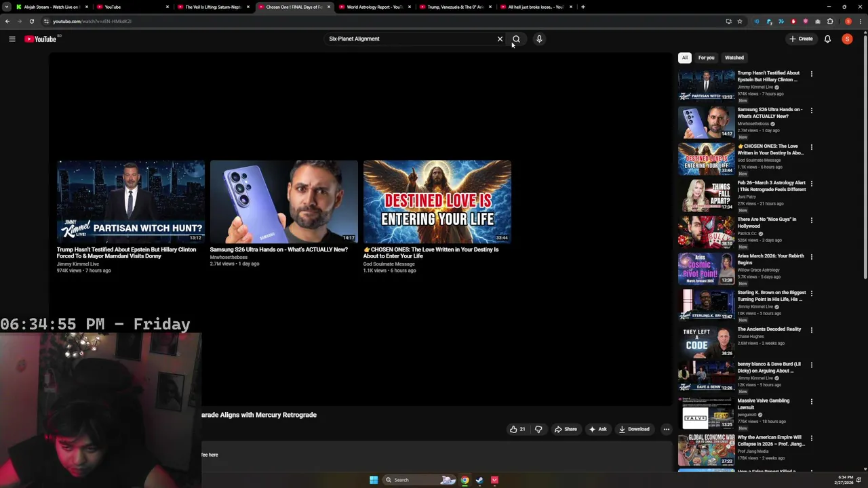Click the search magnifier button
The width and height of the screenshot is (868, 488).
[x=516, y=39]
